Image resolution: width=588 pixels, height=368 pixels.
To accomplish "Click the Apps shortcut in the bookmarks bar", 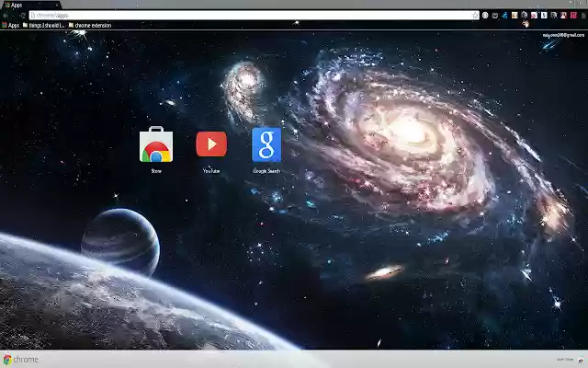I will click(10, 26).
